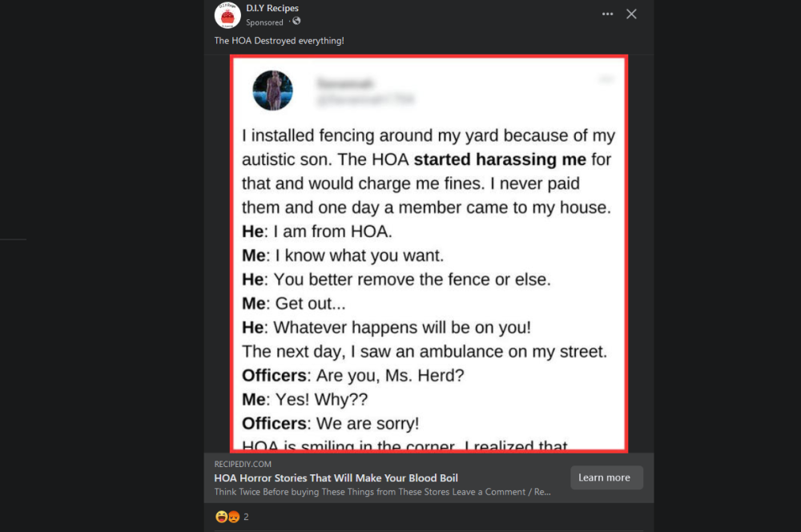Screen dimensions: 801x532
Task: Click the reaction count showing 2
Action: [x=245, y=517]
